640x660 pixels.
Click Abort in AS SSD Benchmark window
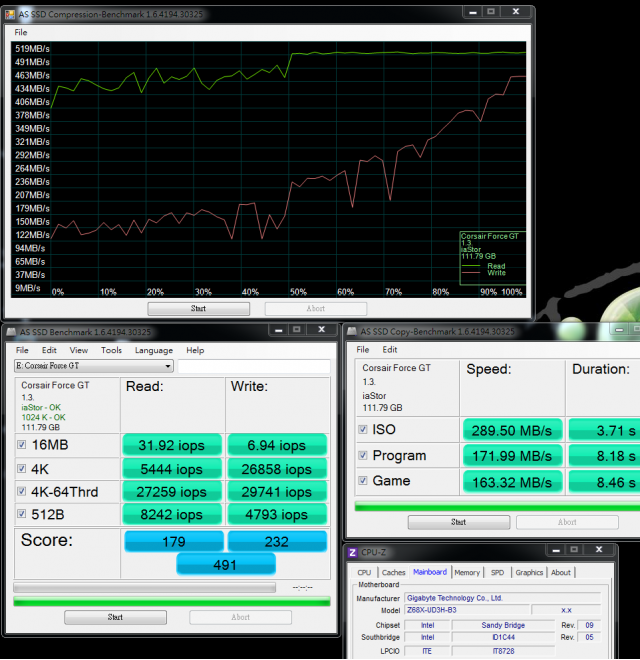[240, 617]
